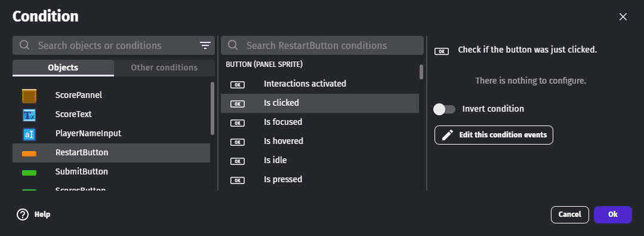Click the ScorePannel brown panel icon

click(29, 96)
